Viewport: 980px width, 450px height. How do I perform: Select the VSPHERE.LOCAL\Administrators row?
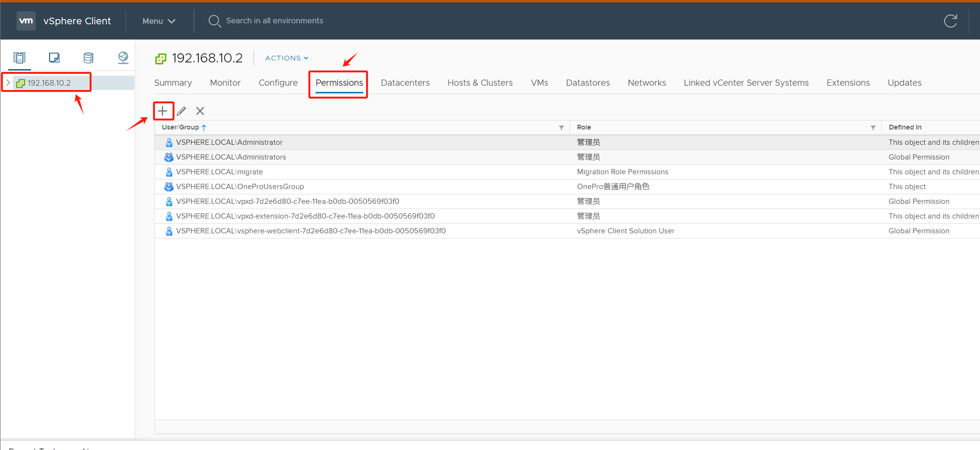point(567,157)
